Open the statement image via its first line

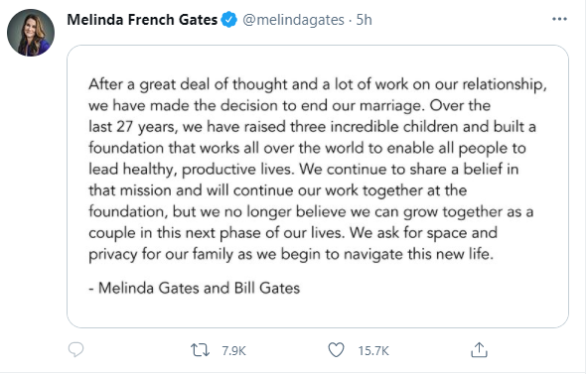318,84
